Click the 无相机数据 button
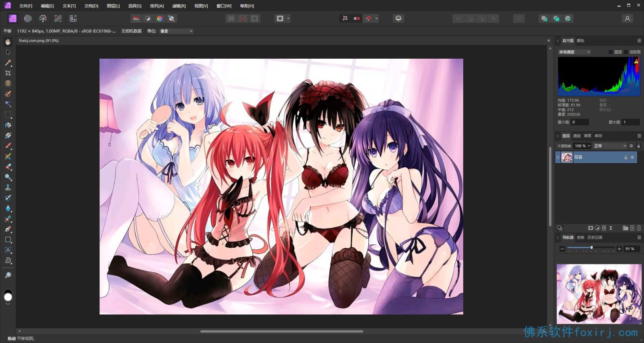This screenshot has height=343, width=644. click(x=131, y=31)
